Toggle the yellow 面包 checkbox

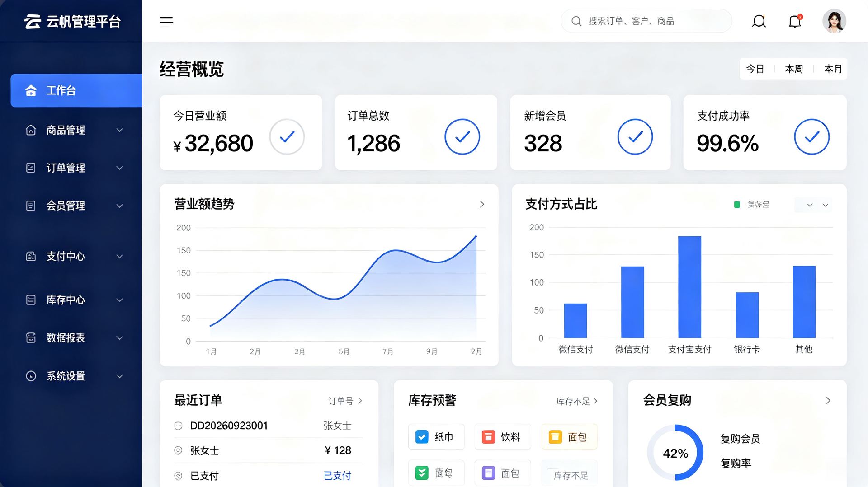[555, 437]
